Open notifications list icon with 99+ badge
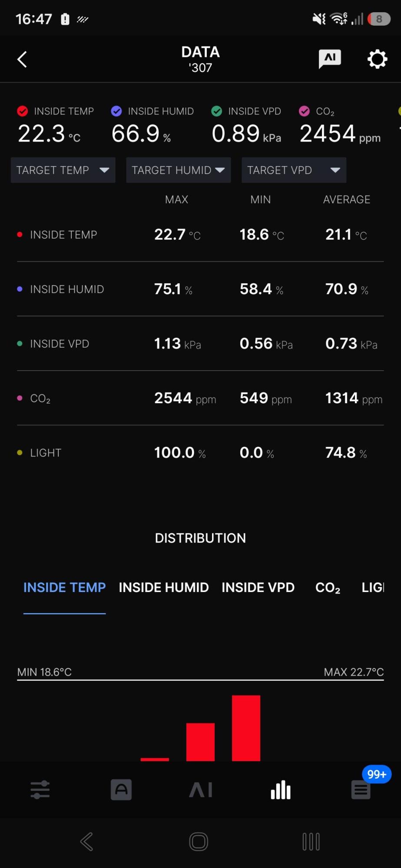The image size is (401, 868). [361, 789]
